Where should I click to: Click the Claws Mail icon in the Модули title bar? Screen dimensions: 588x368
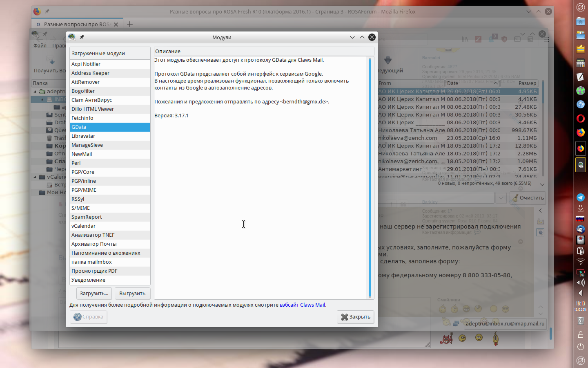72,37
